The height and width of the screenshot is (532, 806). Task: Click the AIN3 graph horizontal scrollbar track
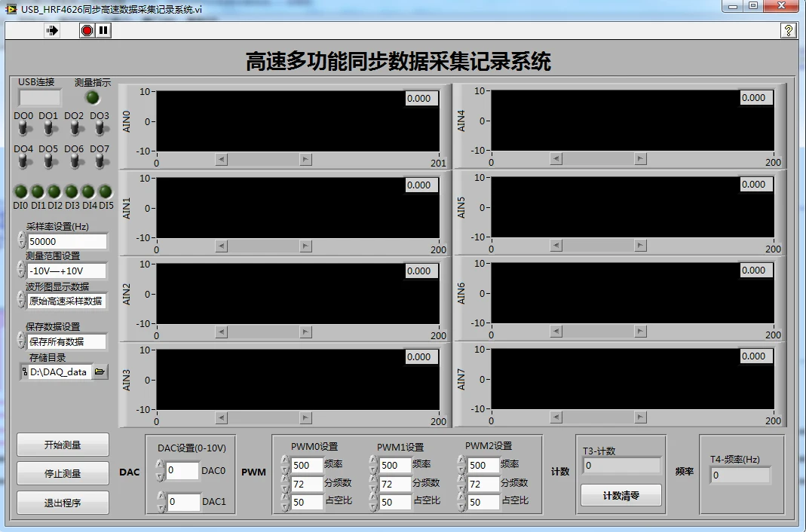coord(263,417)
